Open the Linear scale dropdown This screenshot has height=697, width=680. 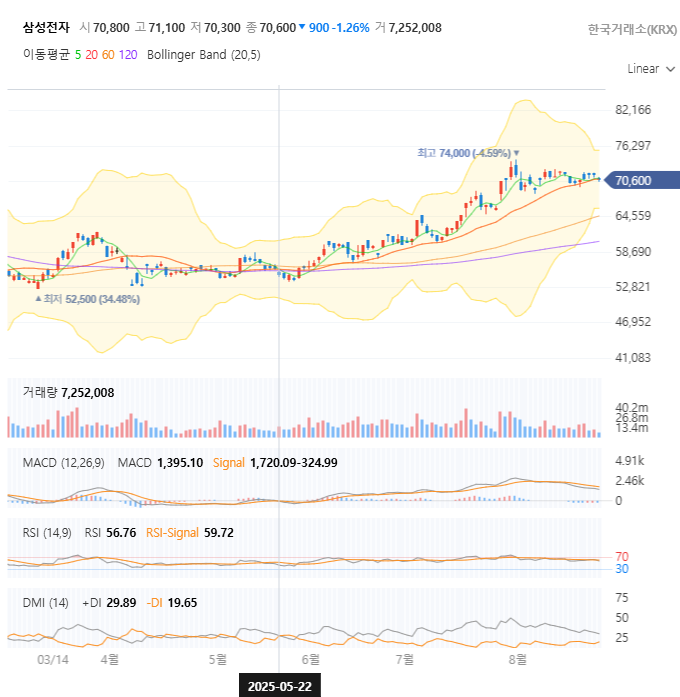[x=651, y=69]
